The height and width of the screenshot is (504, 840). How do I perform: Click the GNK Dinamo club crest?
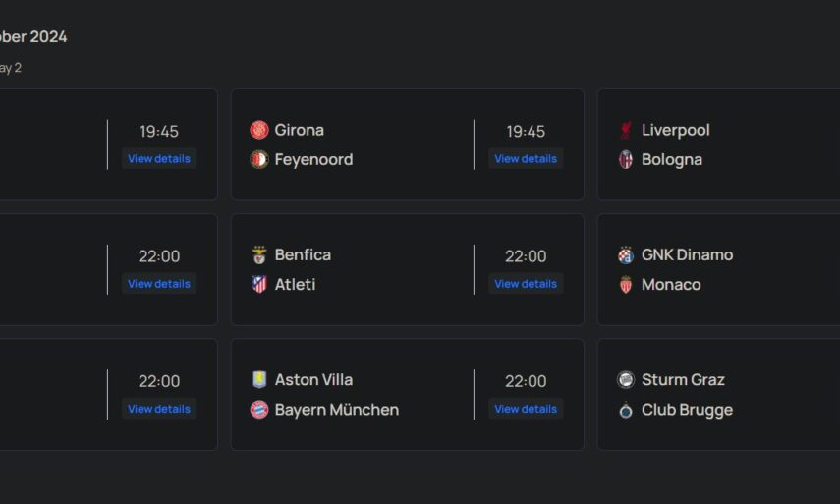point(626,254)
